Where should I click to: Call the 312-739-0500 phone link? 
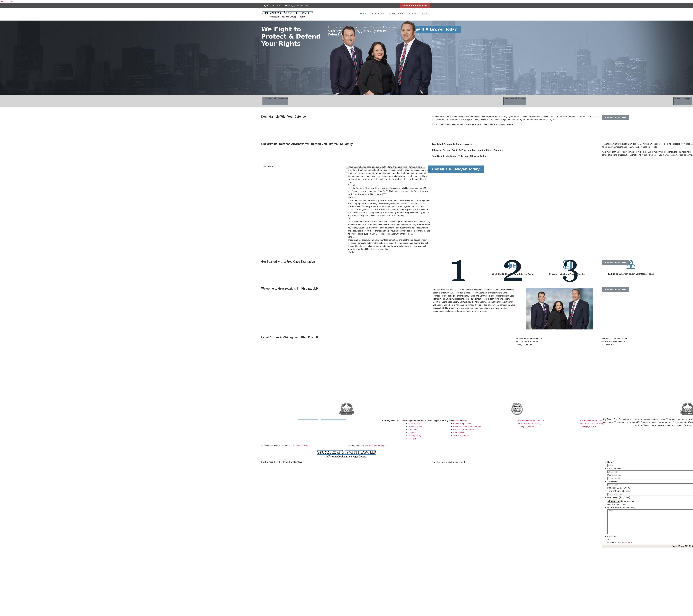(274, 6)
